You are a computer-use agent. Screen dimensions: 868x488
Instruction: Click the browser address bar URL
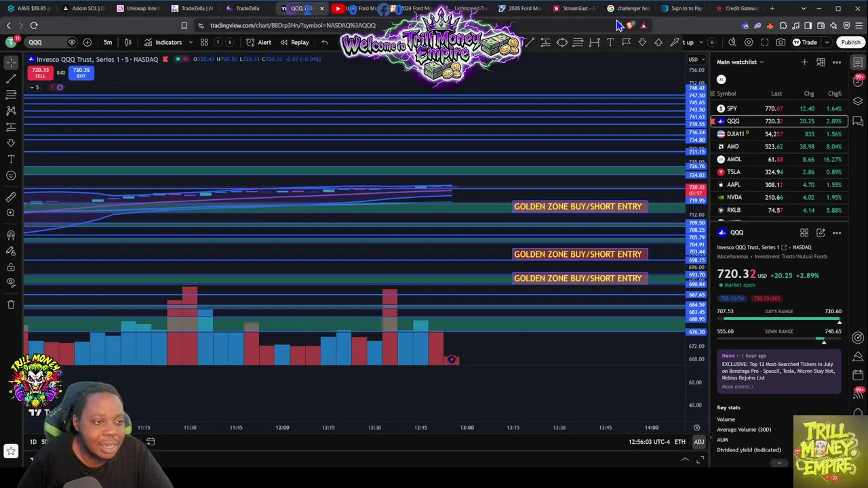click(293, 26)
